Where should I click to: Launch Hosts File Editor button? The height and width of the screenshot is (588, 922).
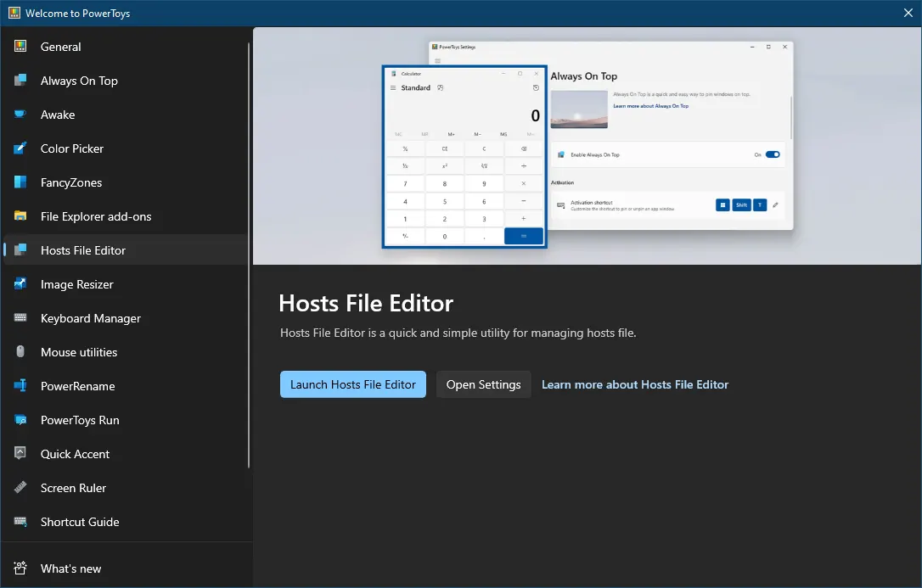[x=353, y=384]
